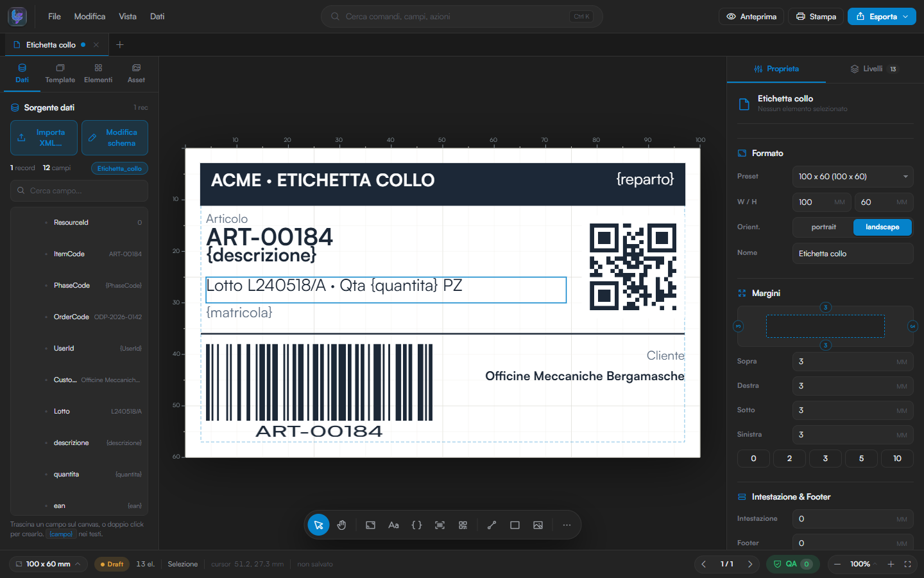Switch to the Livelli tab
This screenshot has height=578, width=924.
pyautogui.click(x=874, y=69)
